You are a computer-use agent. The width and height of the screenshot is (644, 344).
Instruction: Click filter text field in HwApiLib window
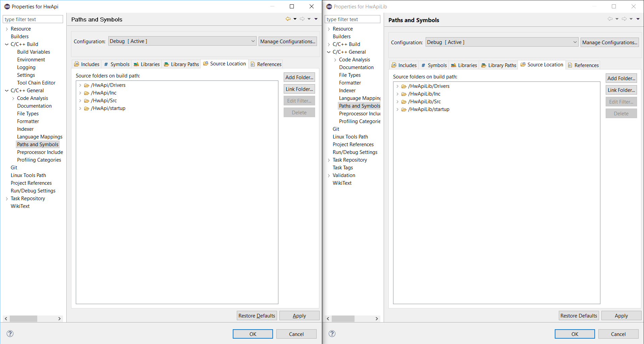click(353, 19)
